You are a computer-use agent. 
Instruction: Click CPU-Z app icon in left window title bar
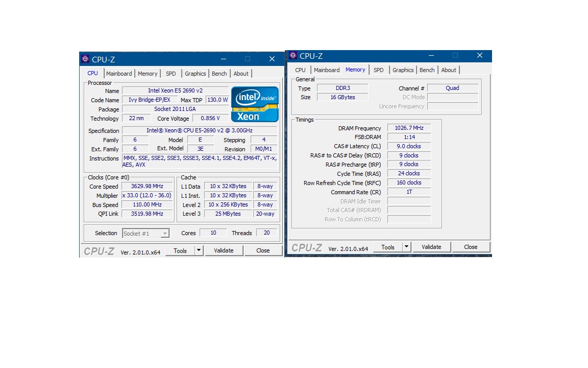(86, 59)
